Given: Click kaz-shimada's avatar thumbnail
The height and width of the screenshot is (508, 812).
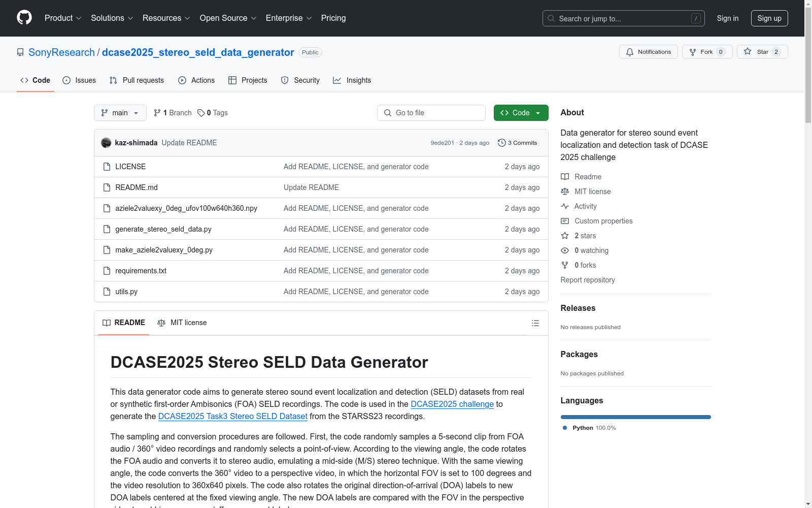Looking at the screenshot, I should (x=106, y=143).
